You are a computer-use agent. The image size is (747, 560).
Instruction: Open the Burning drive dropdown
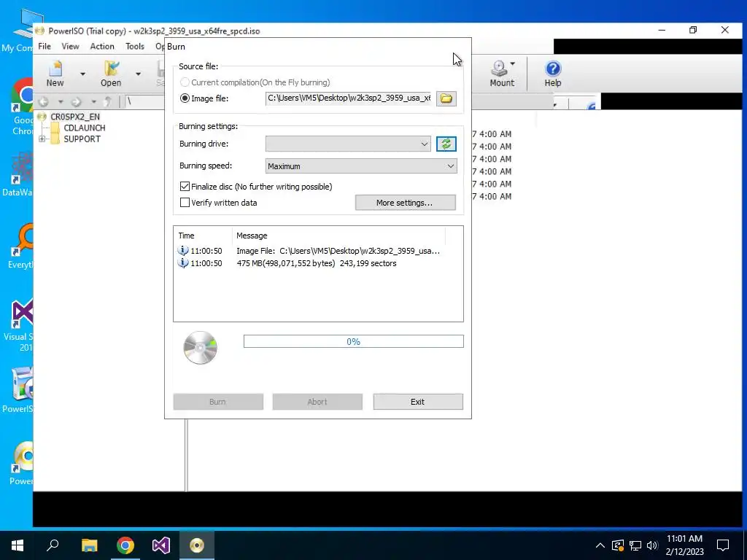point(348,144)
